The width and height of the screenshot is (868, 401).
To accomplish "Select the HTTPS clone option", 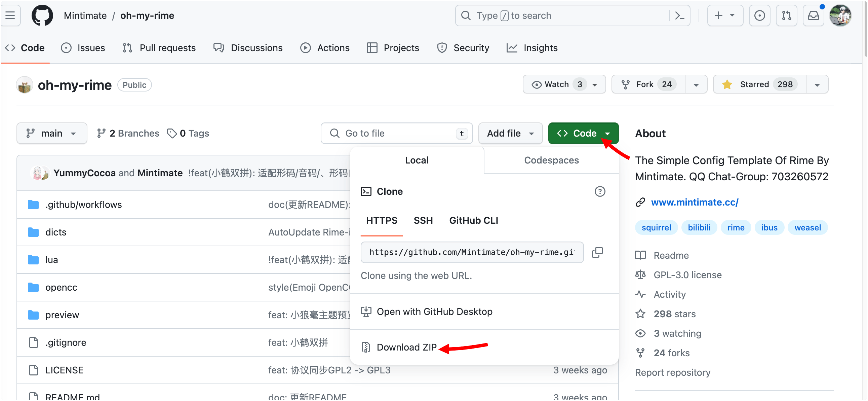I will point(382,221).
